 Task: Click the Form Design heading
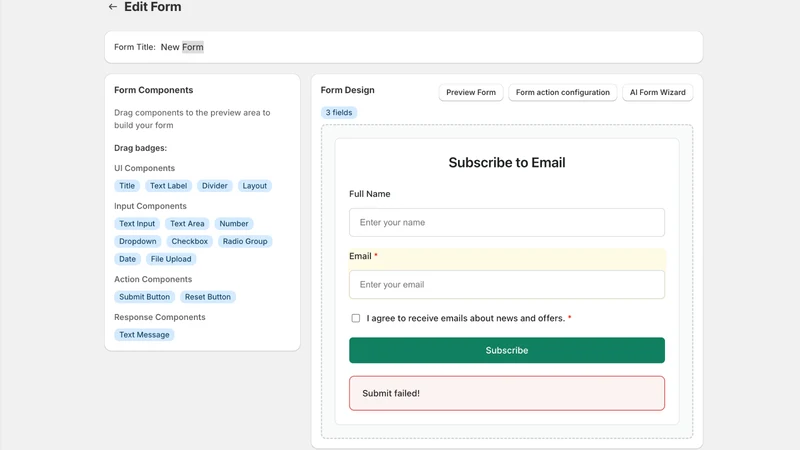click(347, 90)
